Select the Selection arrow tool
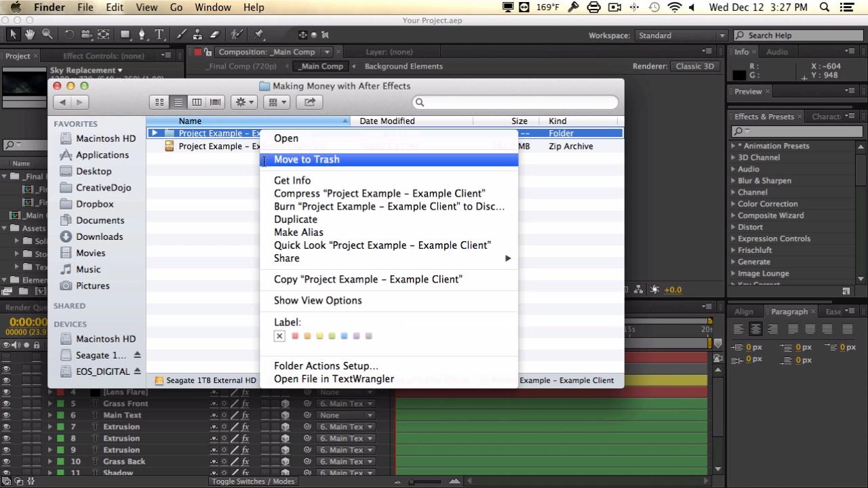The height and width of the screenshot is (488, 868). (14, 35)
